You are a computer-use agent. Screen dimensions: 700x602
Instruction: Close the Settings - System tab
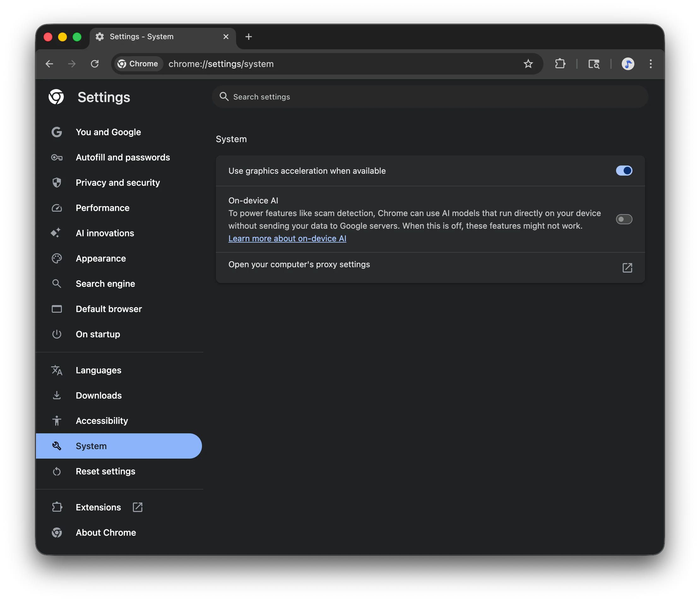226,37
